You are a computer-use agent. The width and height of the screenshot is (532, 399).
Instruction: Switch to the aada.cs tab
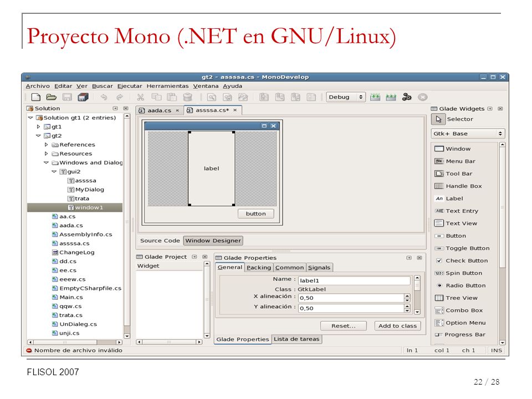point(159,111)
